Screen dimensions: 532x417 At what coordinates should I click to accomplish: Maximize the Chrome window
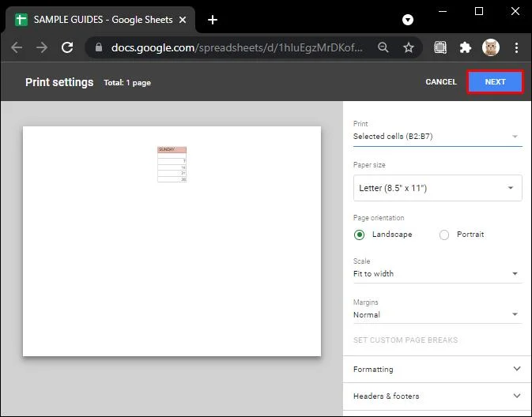479,11
